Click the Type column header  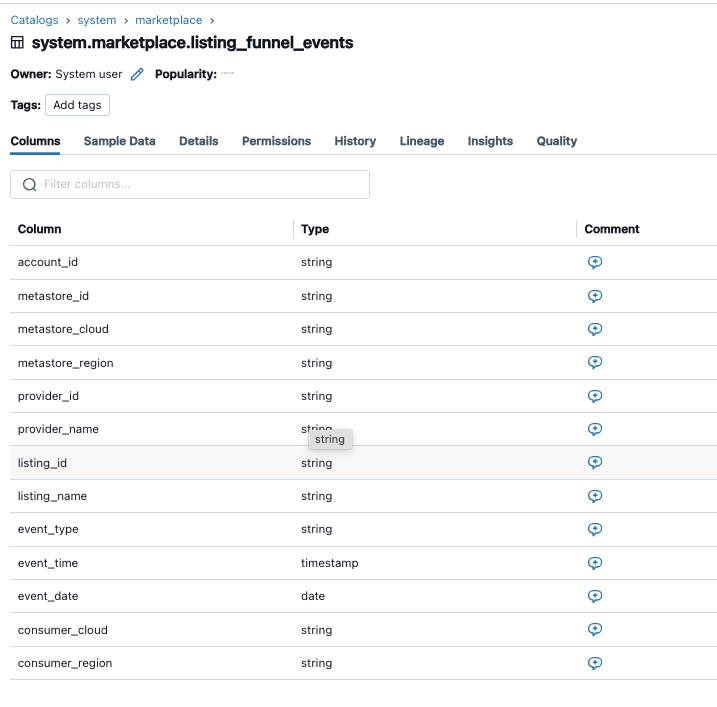tap(315, 229)
